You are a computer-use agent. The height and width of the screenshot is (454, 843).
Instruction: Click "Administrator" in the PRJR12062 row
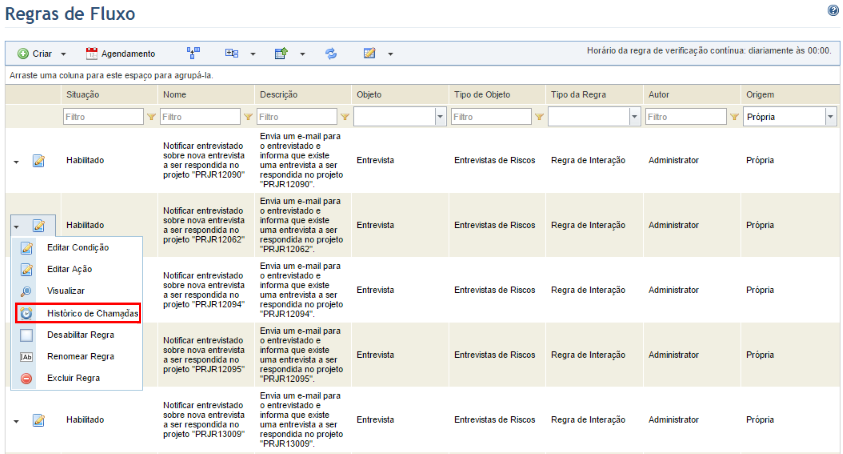click(674, 225)
